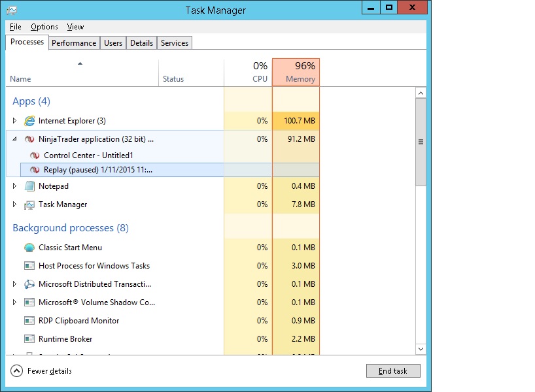The height and width of the screenshot is (392, 535).
Task: Expand the Notepad process entry
Action: (x=14, y=186)
